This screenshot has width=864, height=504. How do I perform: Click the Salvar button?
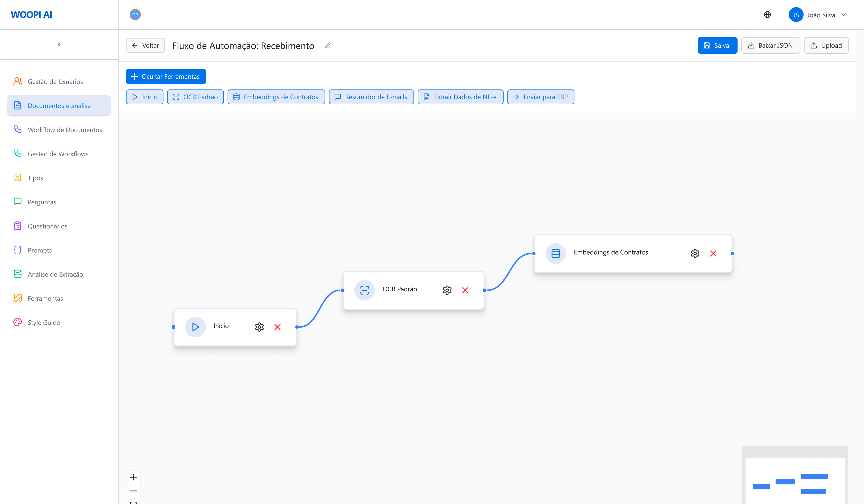pos(717,45)
